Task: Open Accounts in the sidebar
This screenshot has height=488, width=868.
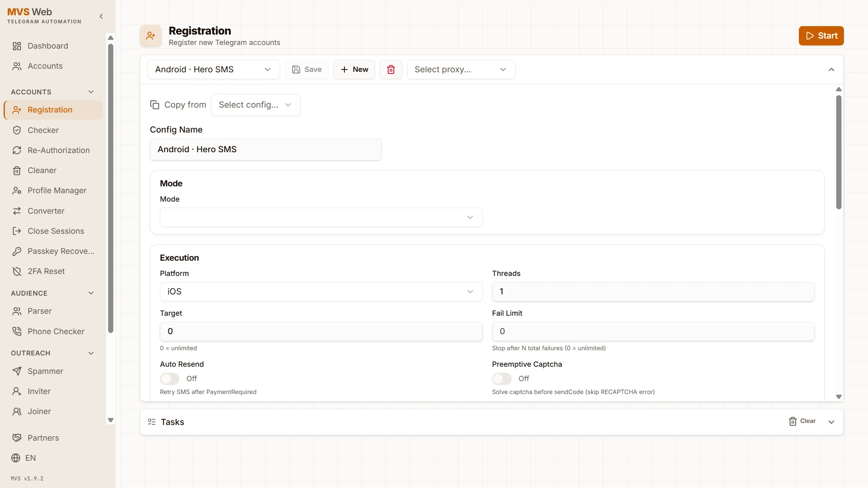Action: tap(53, 66)
